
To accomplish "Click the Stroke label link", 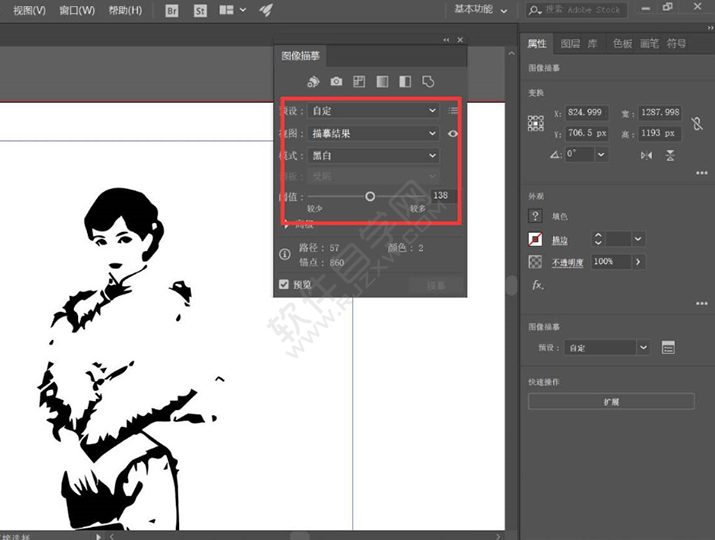I will tap(560, 240).
